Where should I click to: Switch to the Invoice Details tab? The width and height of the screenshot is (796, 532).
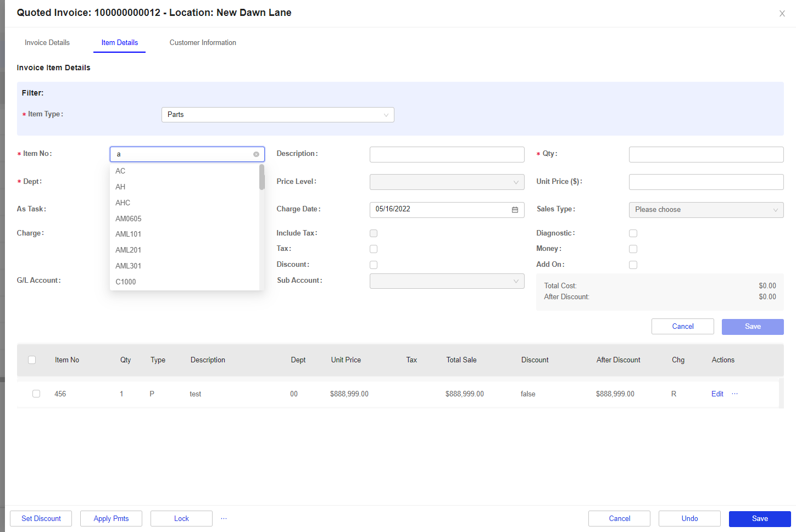47,42
